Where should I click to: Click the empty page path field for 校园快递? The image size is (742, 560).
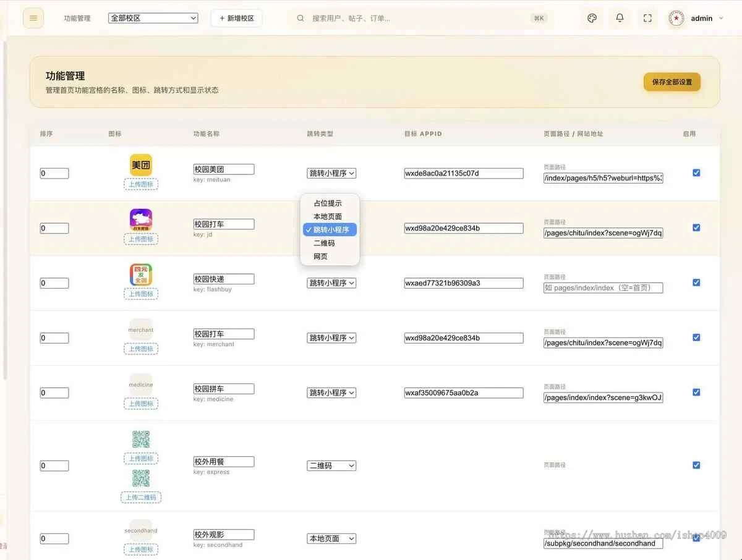[603, 288]
